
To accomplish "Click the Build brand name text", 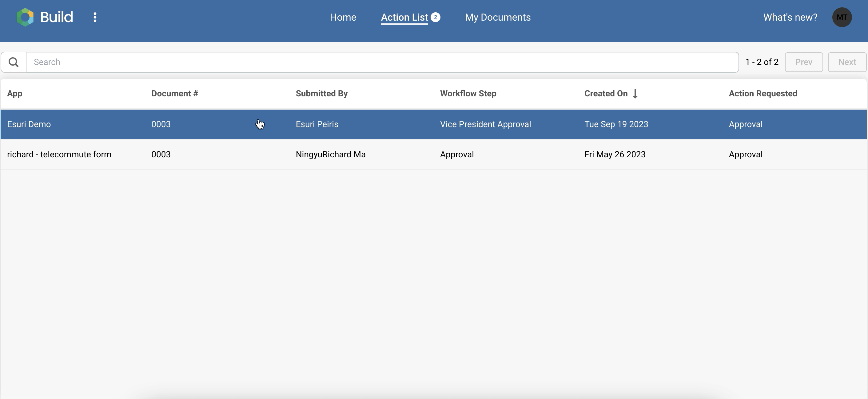I will click(x=57, y=17).
